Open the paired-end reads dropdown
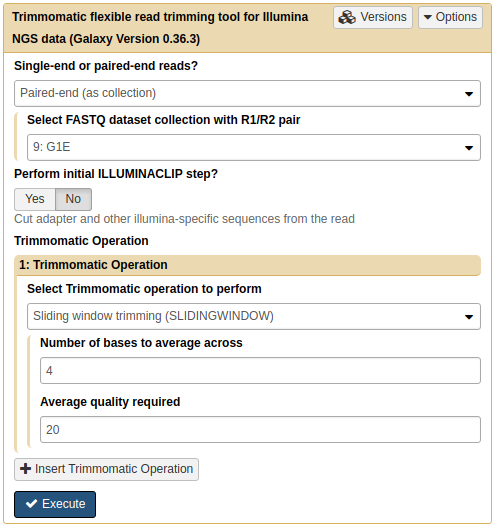Image resolution: width=495 pixels, height=526 pixels. [x=247, y=93]
